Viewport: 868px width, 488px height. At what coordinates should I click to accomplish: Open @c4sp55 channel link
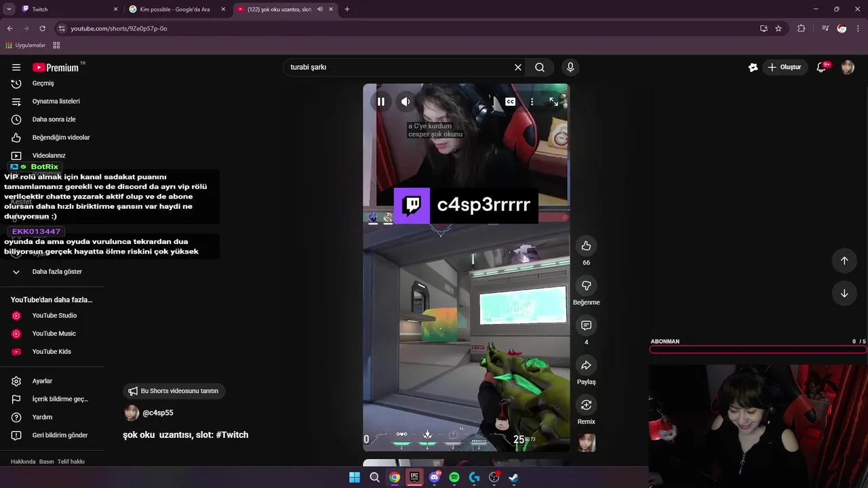click(157, 413)
